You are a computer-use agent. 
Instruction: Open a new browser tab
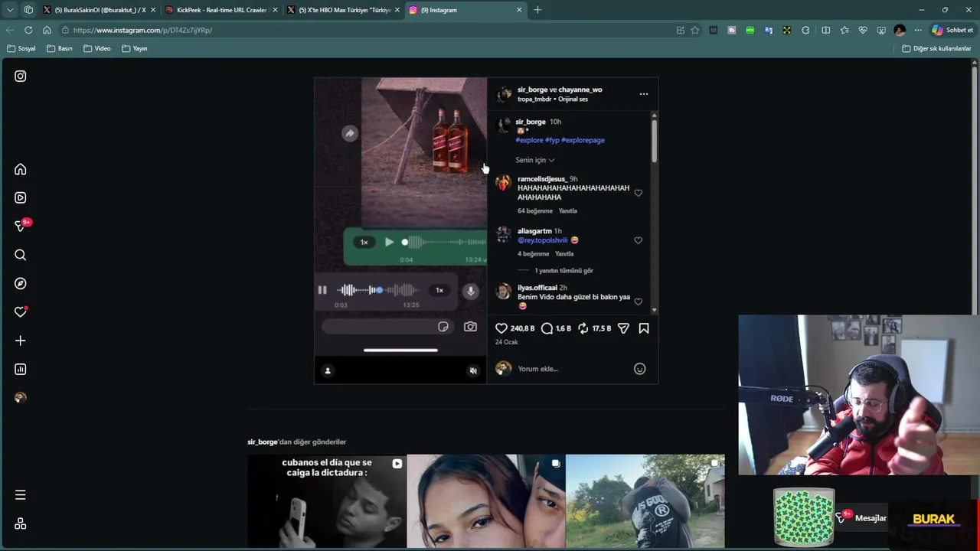(537, 10)
